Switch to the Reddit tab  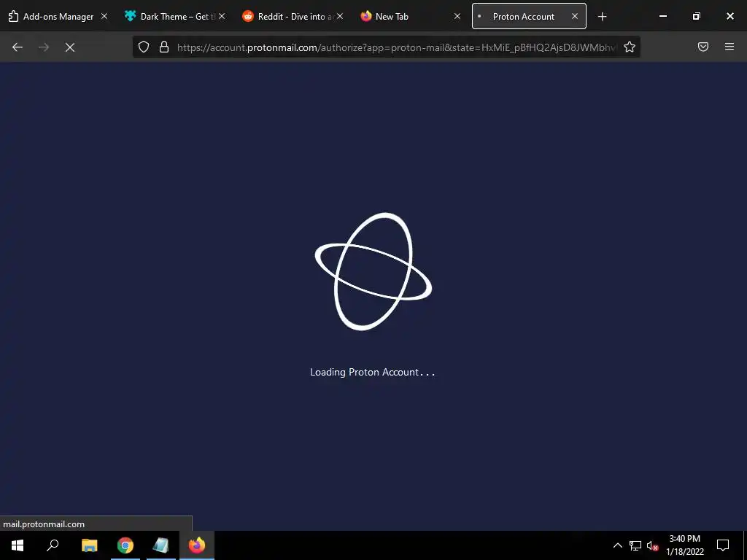292,17
